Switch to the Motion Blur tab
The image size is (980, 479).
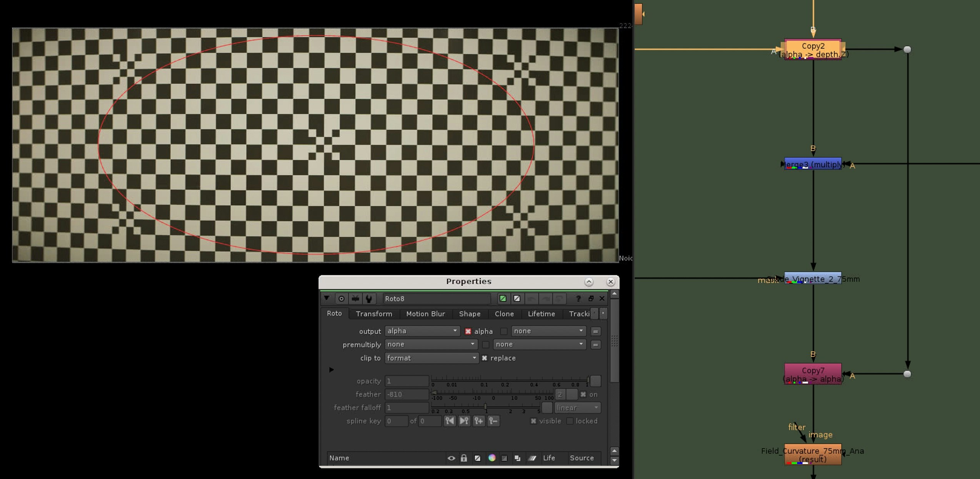tap(425, 314)
